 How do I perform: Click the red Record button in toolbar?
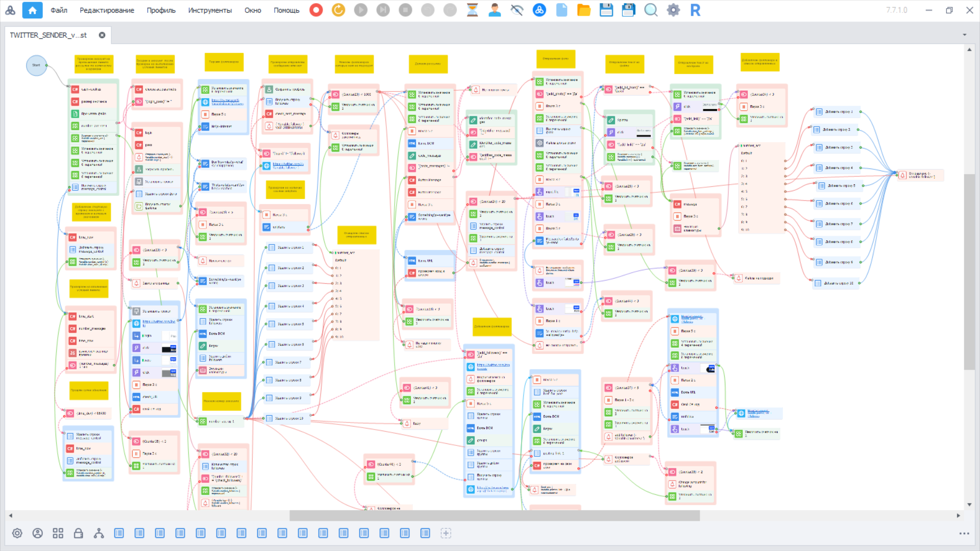pos(316,10)
